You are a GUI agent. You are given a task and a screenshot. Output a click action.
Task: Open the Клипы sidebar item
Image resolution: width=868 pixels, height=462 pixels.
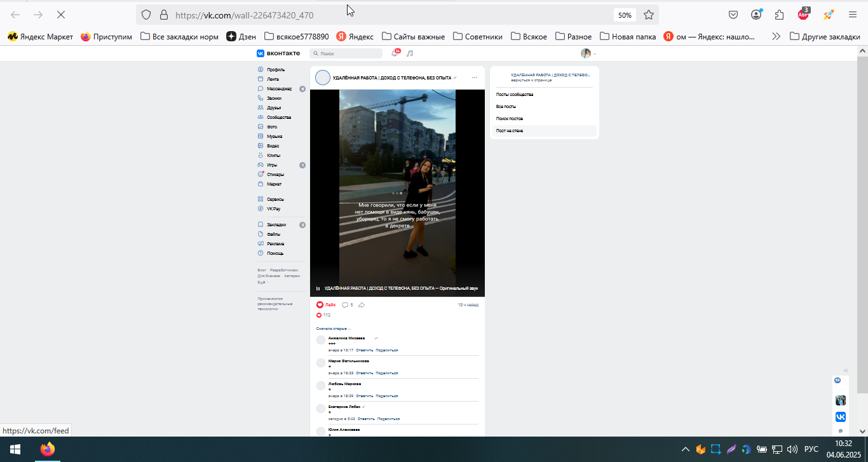click(x=274, y=155)
